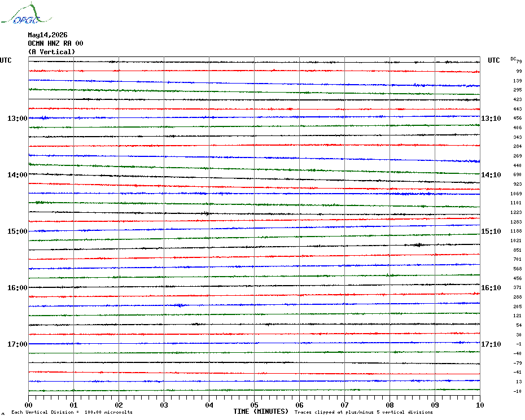This screenshot has height=420, width=525.
Task: Click the TIME (MINUTES) axis title
Action: pos(261,412)
